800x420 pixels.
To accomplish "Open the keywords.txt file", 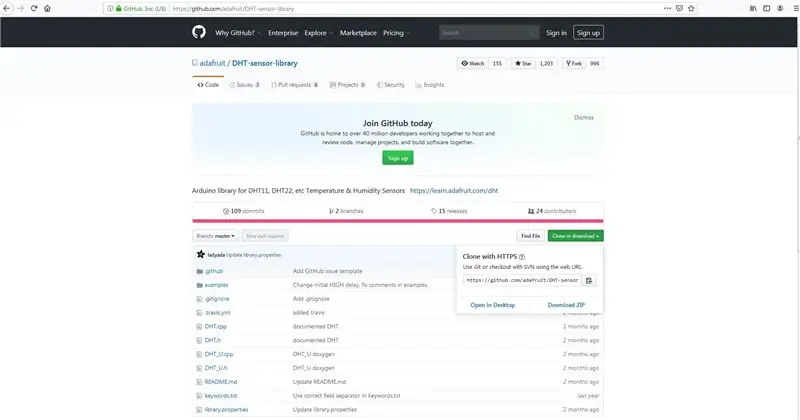I will coord(220,396).
